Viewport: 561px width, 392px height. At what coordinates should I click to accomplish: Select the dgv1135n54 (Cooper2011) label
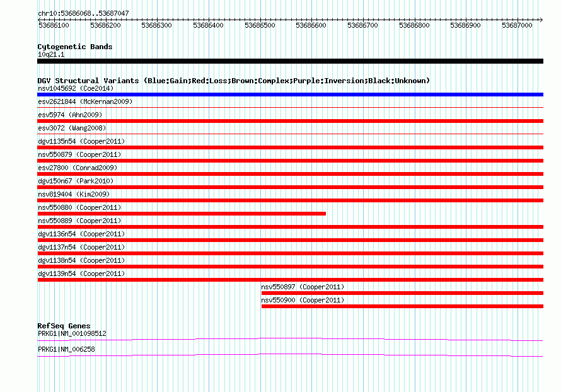[x=81, y=141]
